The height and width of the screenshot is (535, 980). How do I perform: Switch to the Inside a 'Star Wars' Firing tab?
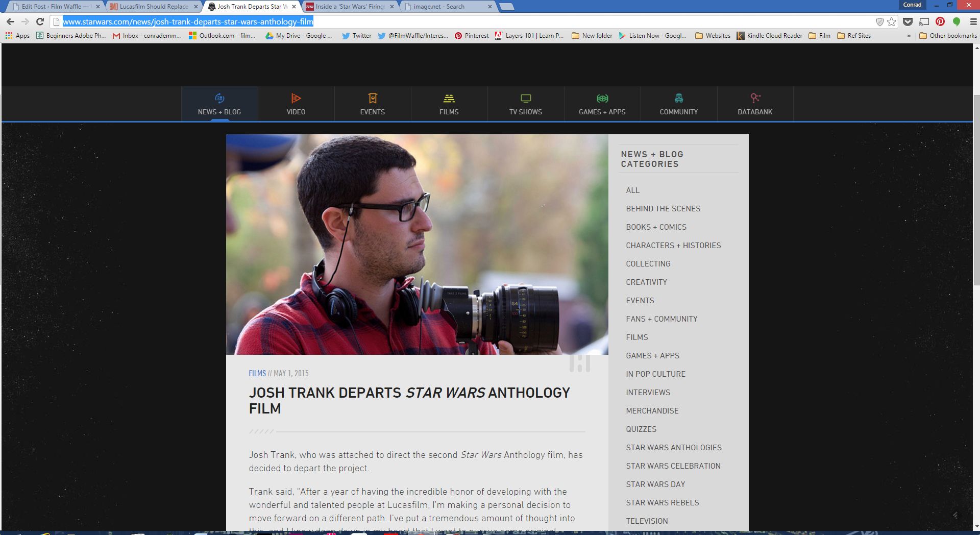pyautogui.click(x=350, y=7)
